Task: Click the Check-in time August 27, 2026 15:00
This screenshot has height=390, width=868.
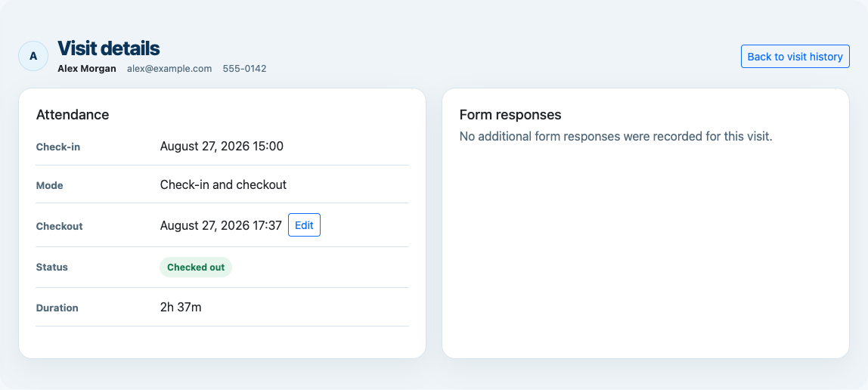Action: (x=222, y=146)
